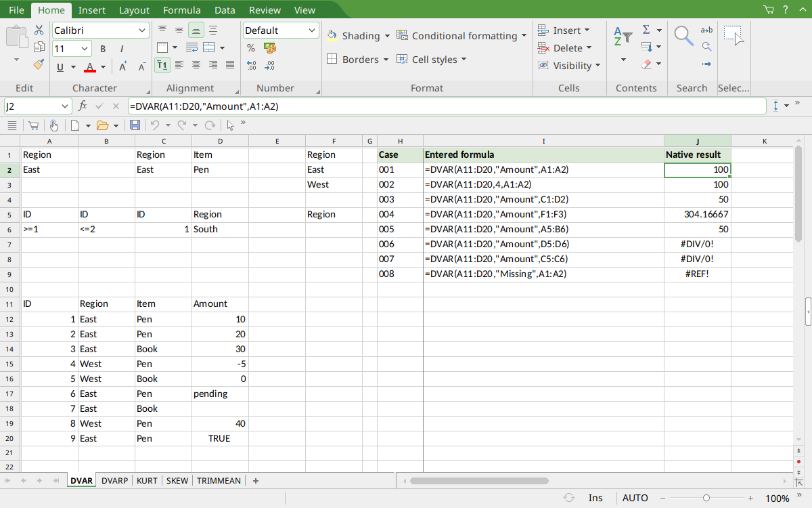Screen dimensions: 812x508
Task: Align cell contents to bottom
Action: click(196, 30)
